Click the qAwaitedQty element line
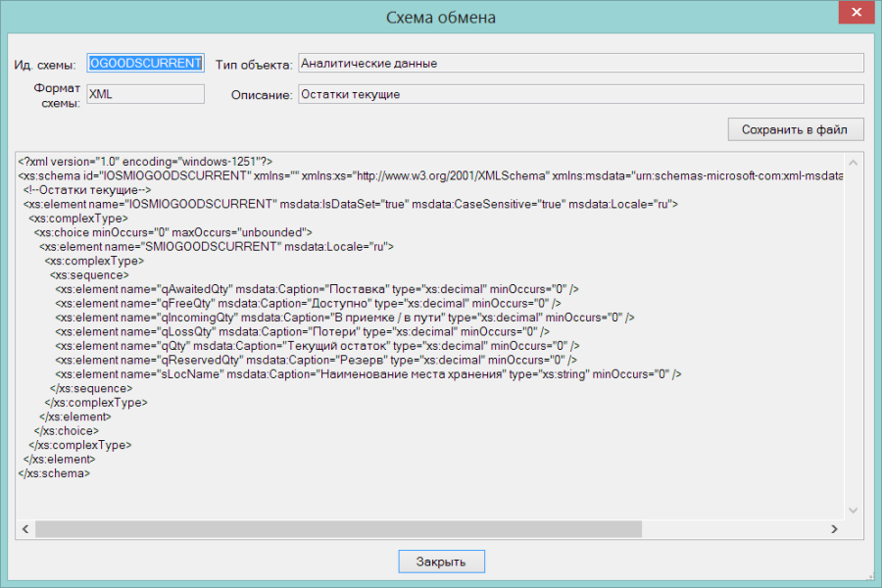Image resolution: width=882 pixels, height=588 pixels. click(x=317, y=289)
